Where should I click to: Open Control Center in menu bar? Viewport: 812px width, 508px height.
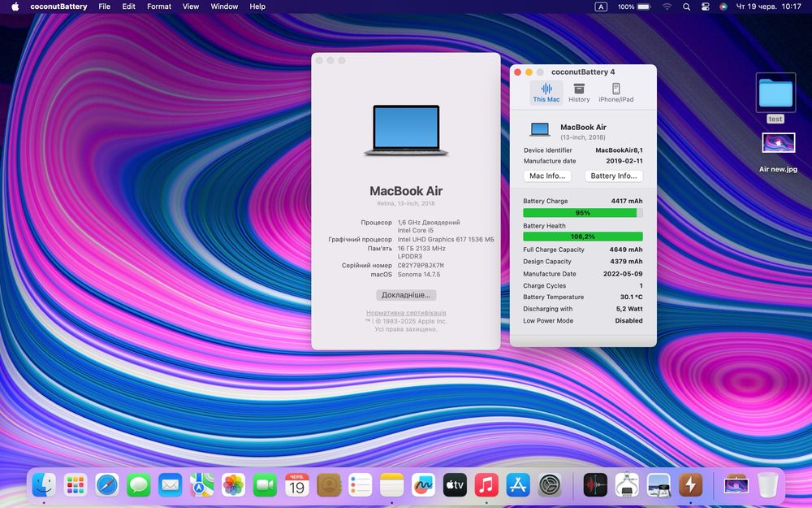705,7
